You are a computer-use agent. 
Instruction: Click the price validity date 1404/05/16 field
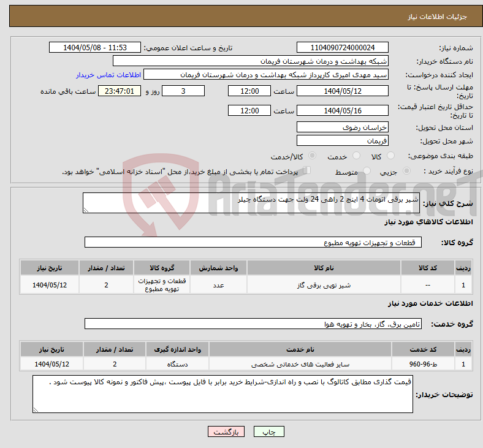coord(342,110)
